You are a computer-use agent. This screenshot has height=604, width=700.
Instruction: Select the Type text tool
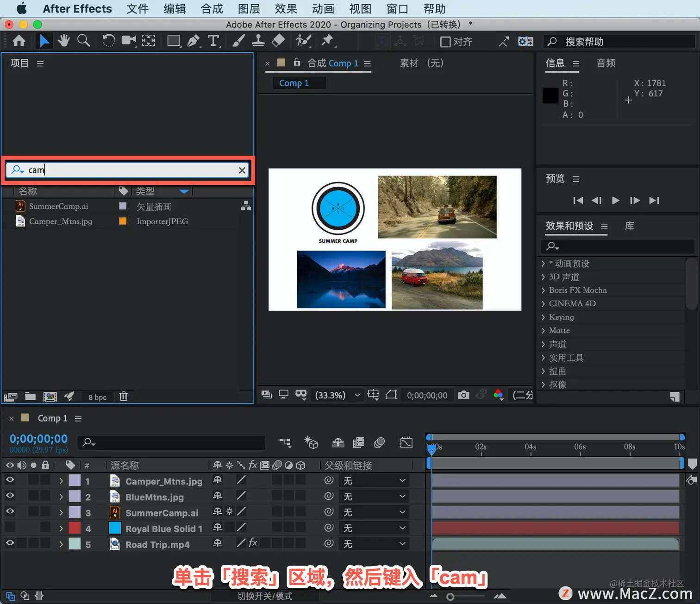pyautogui.click(x=213, y=41)
